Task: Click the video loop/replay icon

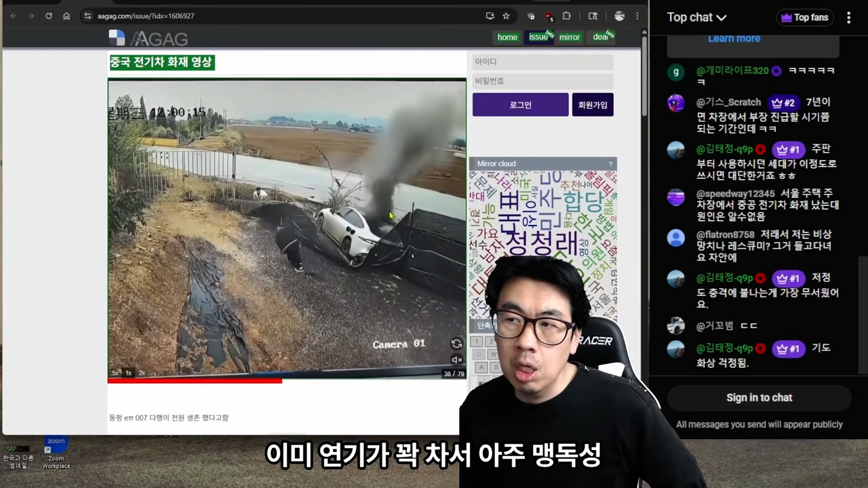Action: click(x=456, y=344)
